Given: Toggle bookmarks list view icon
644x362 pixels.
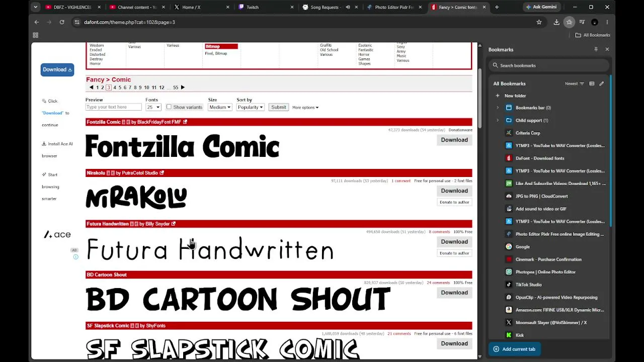Looking at the screenshot, I should (592, 83).
